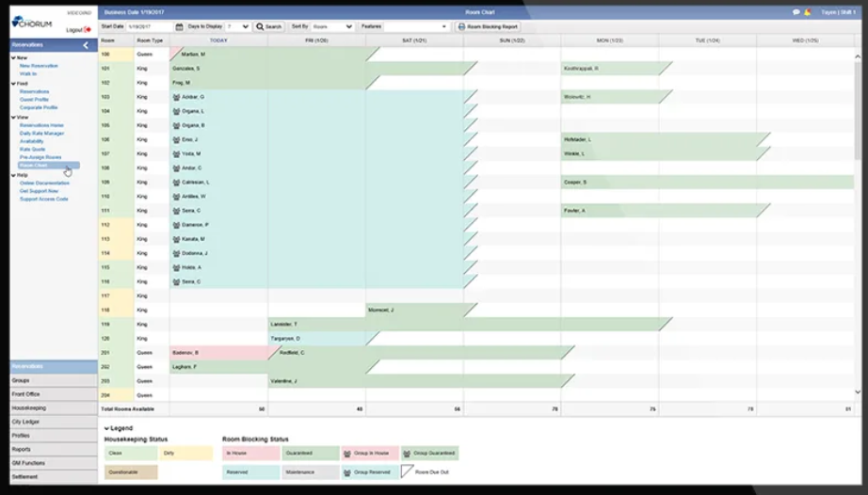Collapse the View section in sidebar
The width and height of the screenshot is (868, 495).
pyautogui.click(x=13, y=118)
